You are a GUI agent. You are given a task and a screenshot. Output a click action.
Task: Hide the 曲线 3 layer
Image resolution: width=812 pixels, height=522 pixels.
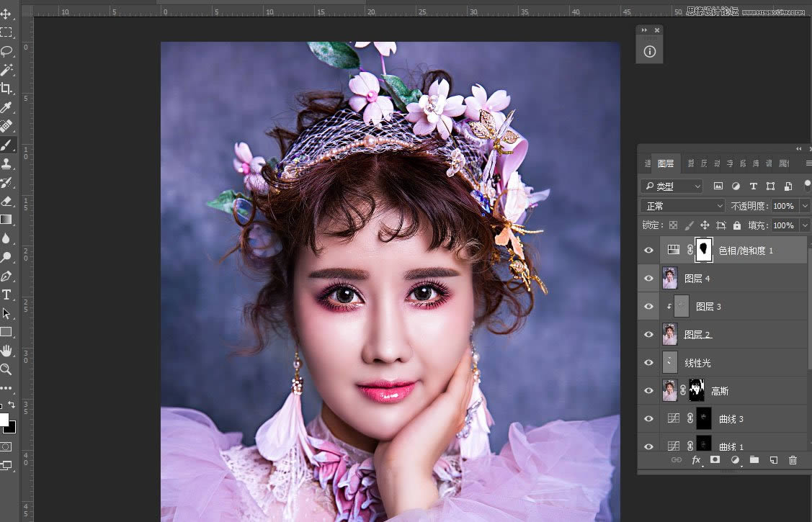click(648, 418)
